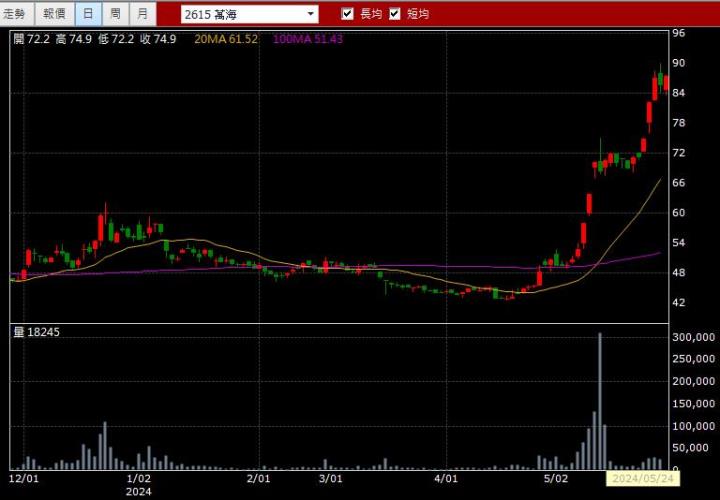Select the 日 daily chart period

coord(89,14)
